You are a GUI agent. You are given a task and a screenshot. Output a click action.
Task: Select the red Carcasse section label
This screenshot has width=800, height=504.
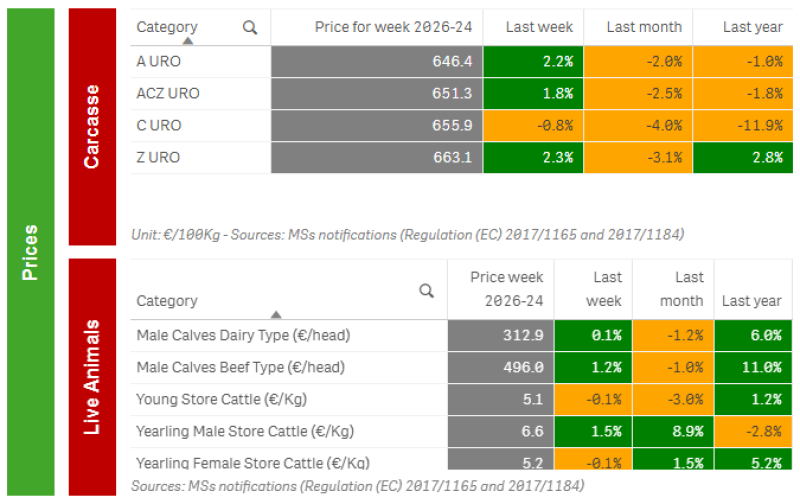coord(92,127)
